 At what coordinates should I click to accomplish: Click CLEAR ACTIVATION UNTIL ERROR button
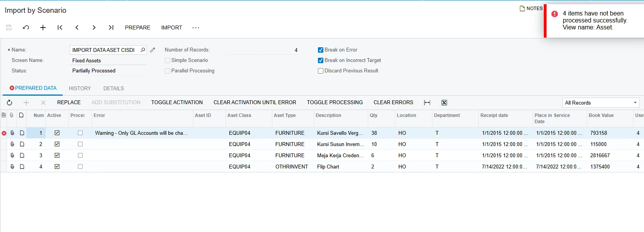click(x=255, y=103)
